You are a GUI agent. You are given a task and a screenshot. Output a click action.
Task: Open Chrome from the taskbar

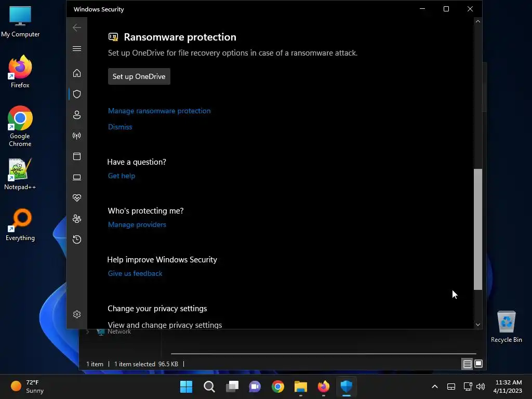278,387
